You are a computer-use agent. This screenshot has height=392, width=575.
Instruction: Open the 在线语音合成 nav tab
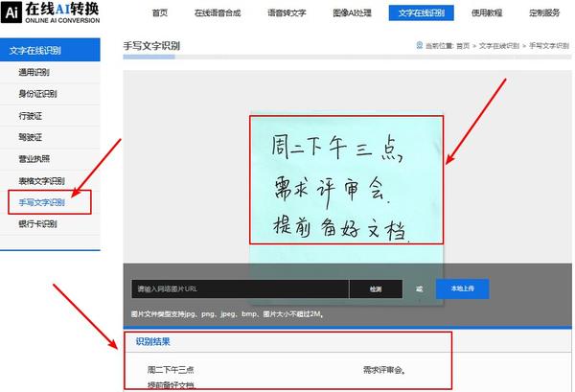coord(218,12)
